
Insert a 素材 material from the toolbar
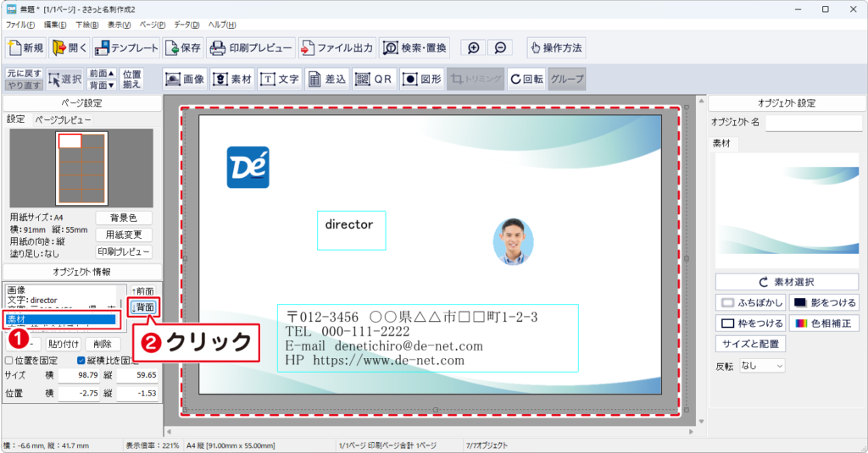233,79
